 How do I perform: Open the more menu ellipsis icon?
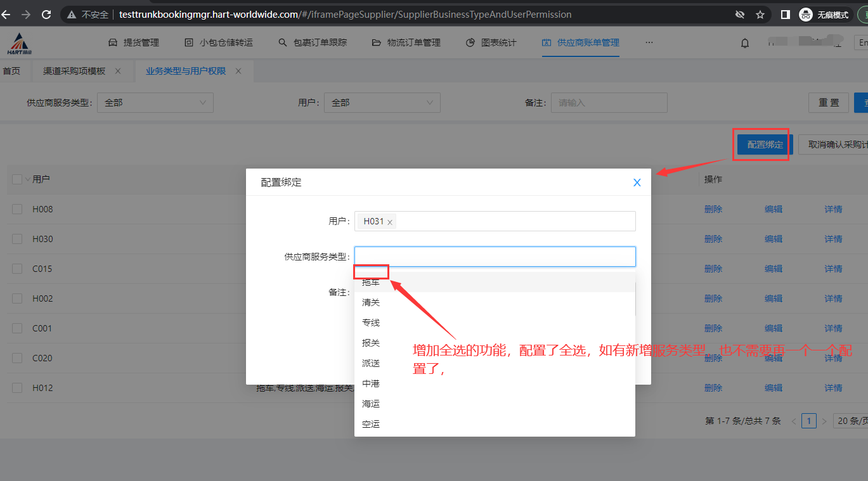(649, 42)
